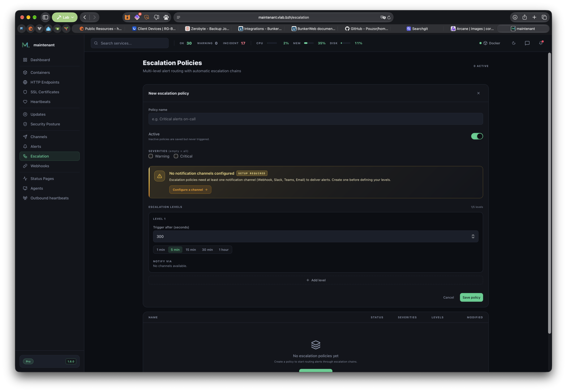
Task: Click the browser forward arrow
Action: tap(94, 17)
